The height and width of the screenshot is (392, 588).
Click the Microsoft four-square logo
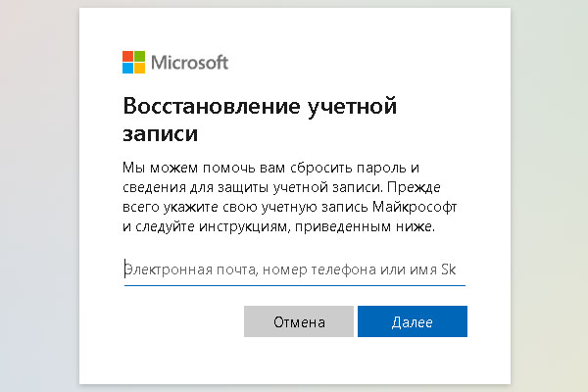[x=133, y=63]
